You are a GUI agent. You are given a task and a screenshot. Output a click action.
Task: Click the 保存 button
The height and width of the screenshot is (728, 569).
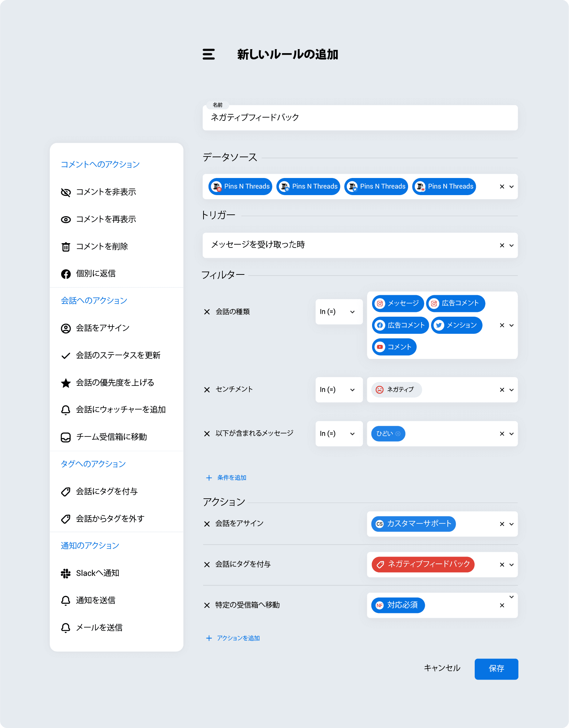tap(496, 669)
